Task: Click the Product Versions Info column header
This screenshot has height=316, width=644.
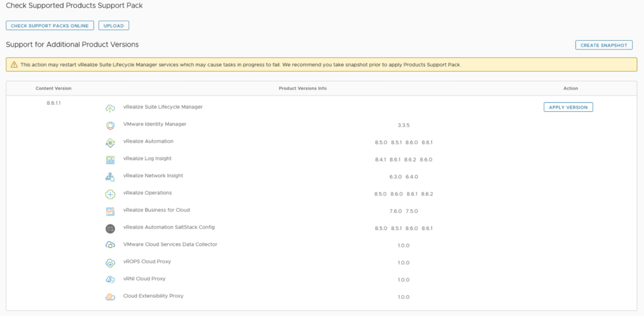Action: click(x=303, y=89)
